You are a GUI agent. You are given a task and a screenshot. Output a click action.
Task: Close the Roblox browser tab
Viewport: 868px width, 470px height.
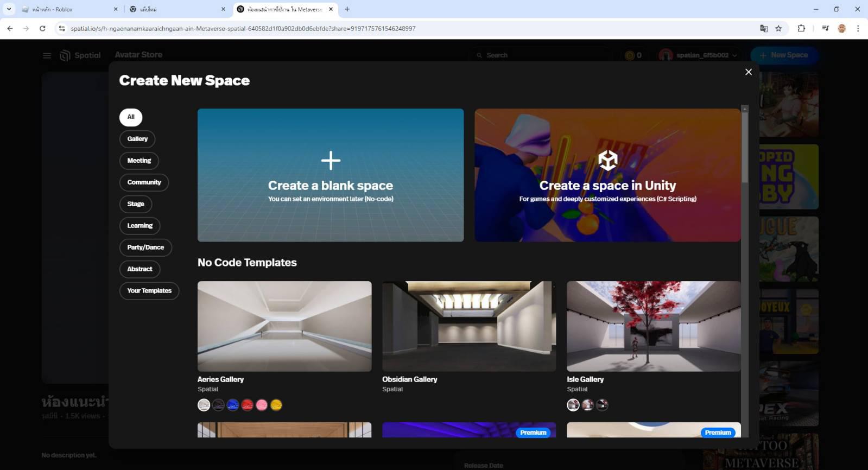116,9
